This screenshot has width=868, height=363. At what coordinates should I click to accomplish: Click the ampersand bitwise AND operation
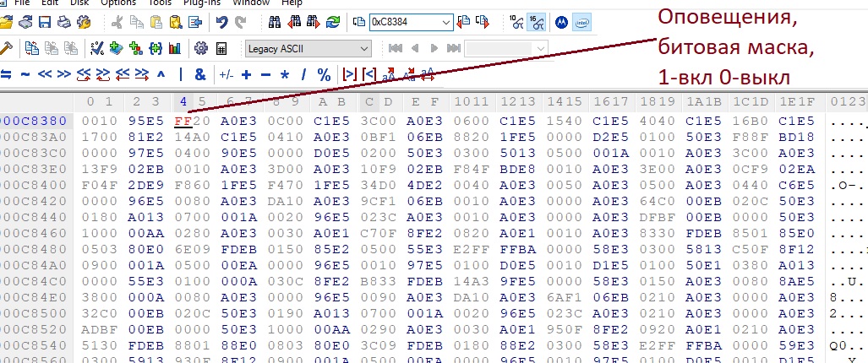200,74
